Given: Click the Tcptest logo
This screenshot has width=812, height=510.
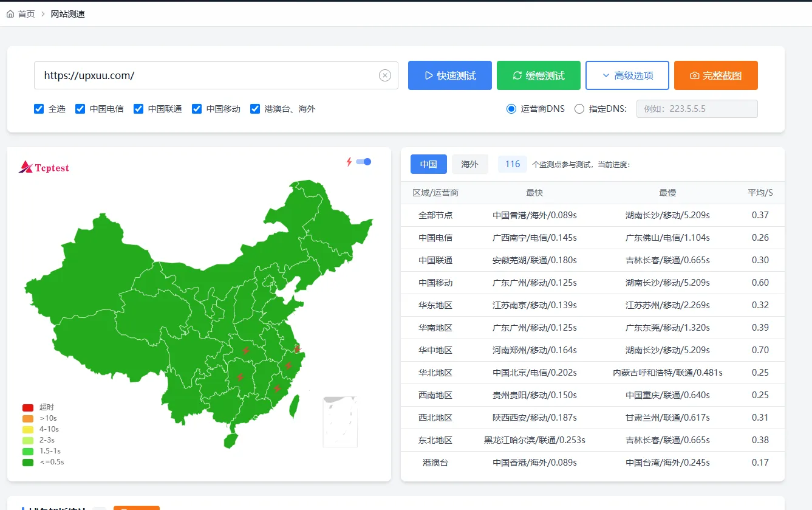Looking at the screenshot, I should [x=44, y=167].
